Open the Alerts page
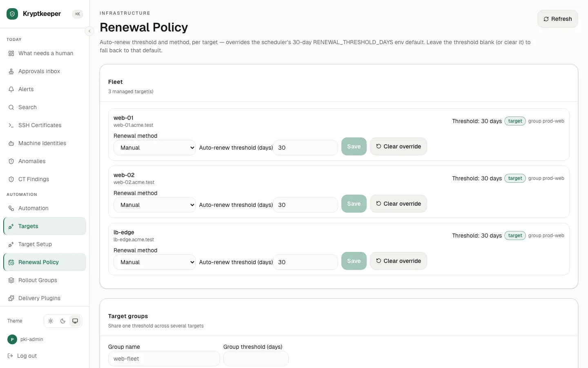588x368 pixels. [45, 89]
